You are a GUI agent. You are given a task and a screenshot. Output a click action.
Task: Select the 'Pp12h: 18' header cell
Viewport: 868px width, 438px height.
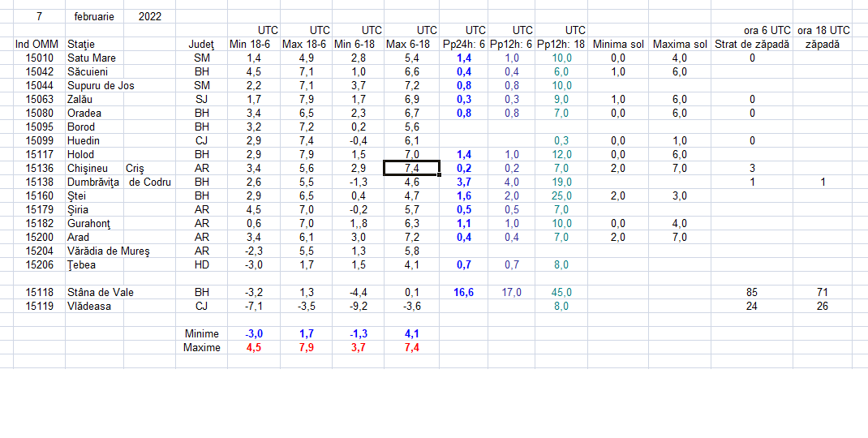[561, 45]
